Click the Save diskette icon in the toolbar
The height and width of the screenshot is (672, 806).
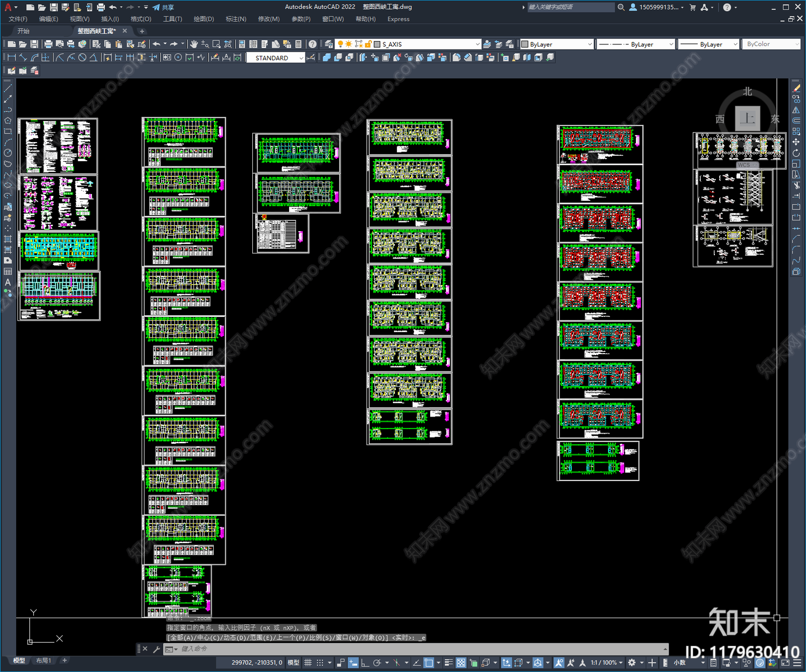click(x=34, y=44)
